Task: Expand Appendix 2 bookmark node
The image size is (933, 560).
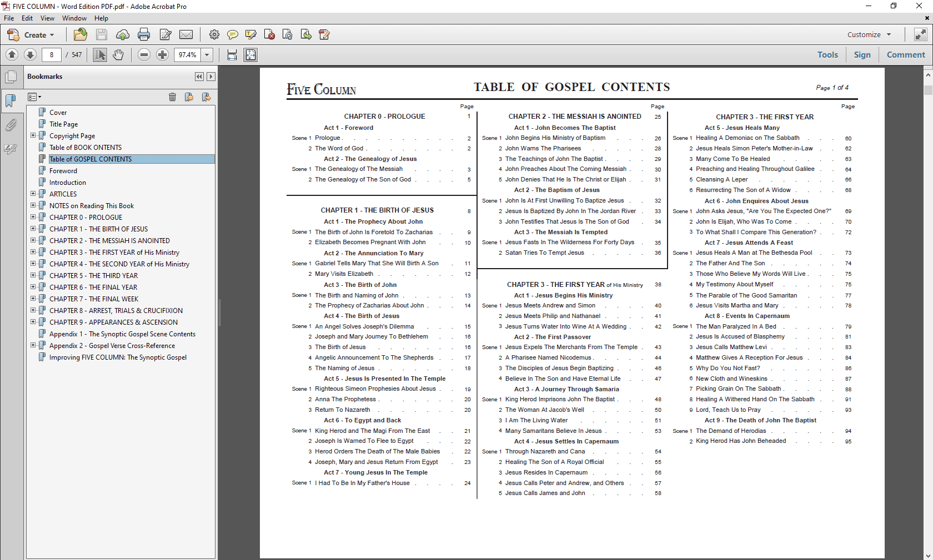Action: (x=33, y=345)
